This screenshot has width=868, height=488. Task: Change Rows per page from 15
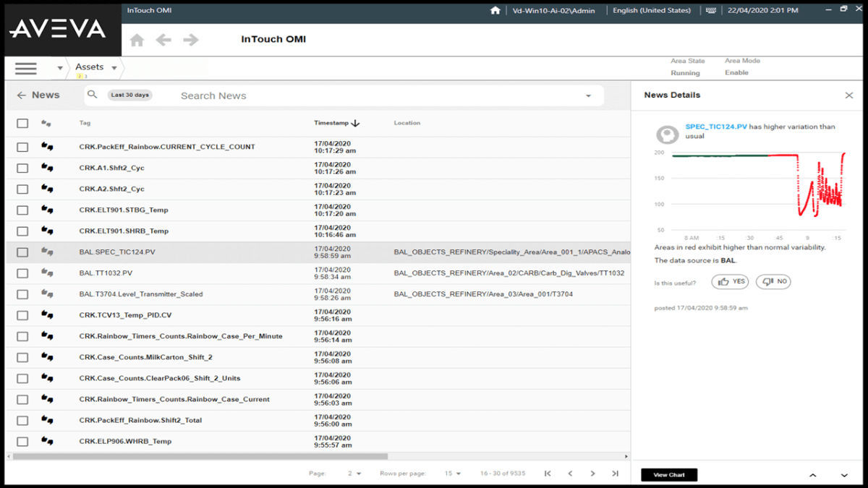452,473
